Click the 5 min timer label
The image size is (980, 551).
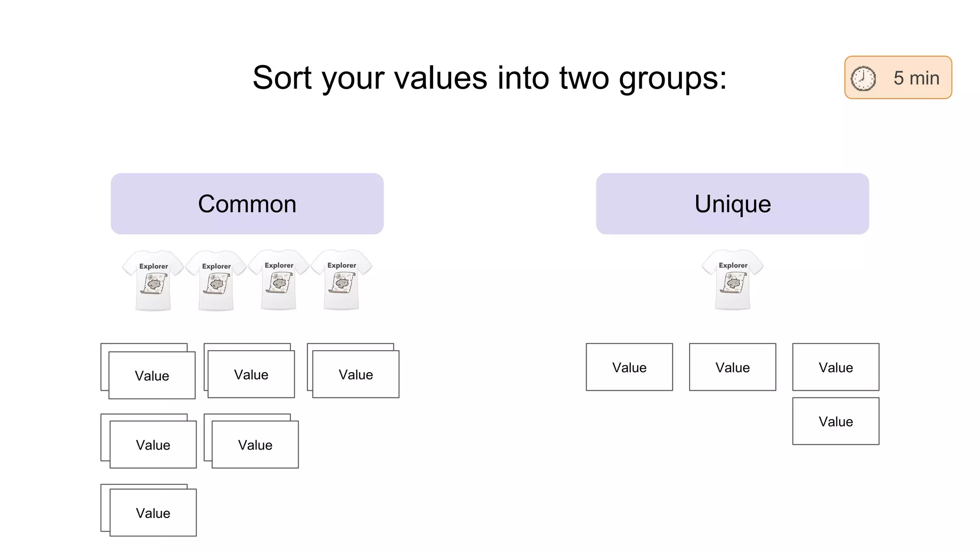click(916, 78)
